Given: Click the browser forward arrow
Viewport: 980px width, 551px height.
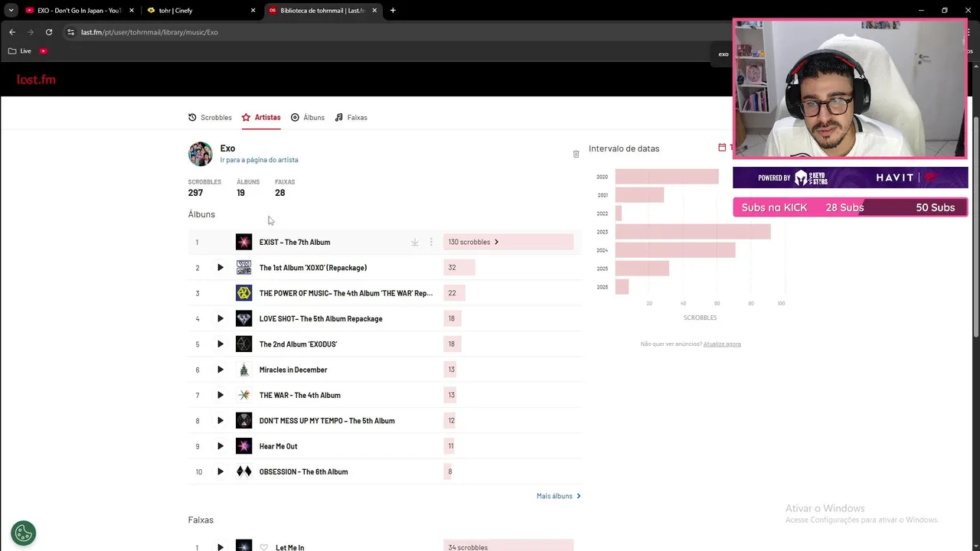Looking at the screenshot, I should [31, 32].
